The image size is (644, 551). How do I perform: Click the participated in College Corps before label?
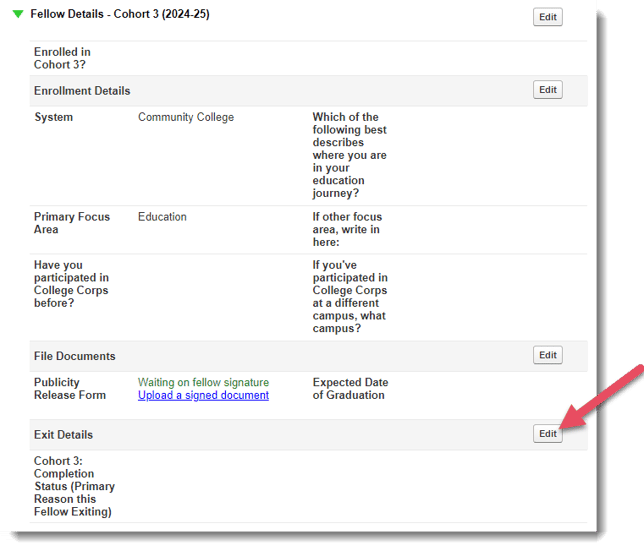pyautogui.click(x=71, y=284)
